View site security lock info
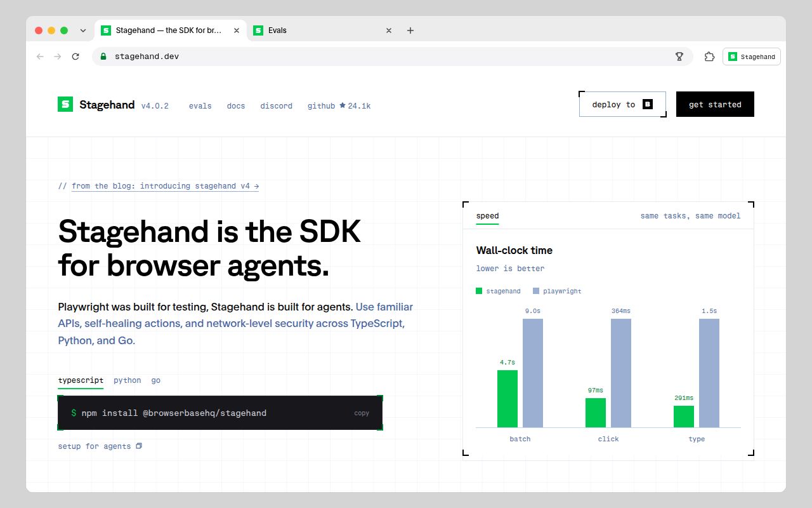 tap(103, 57)
